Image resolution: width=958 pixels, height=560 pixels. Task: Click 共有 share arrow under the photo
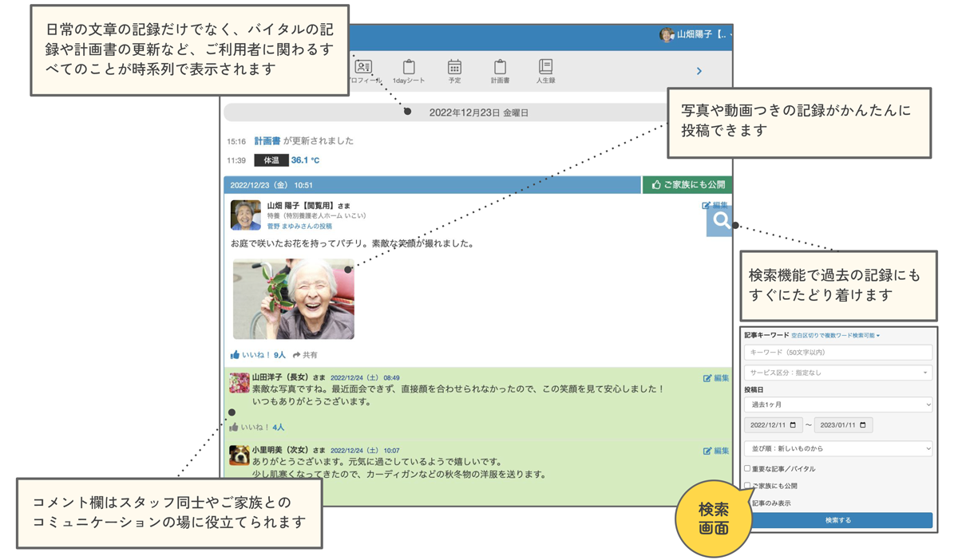tap(305, 355)
